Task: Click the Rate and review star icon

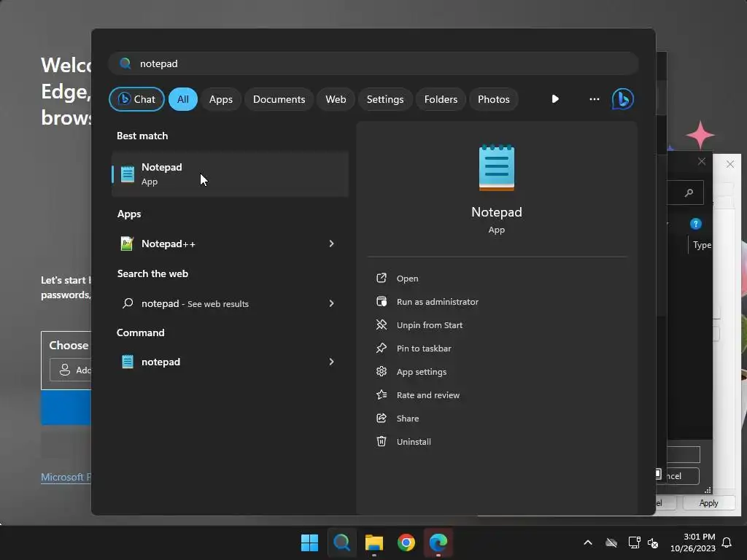Action: pyautogui.click(x=381, y=394)
